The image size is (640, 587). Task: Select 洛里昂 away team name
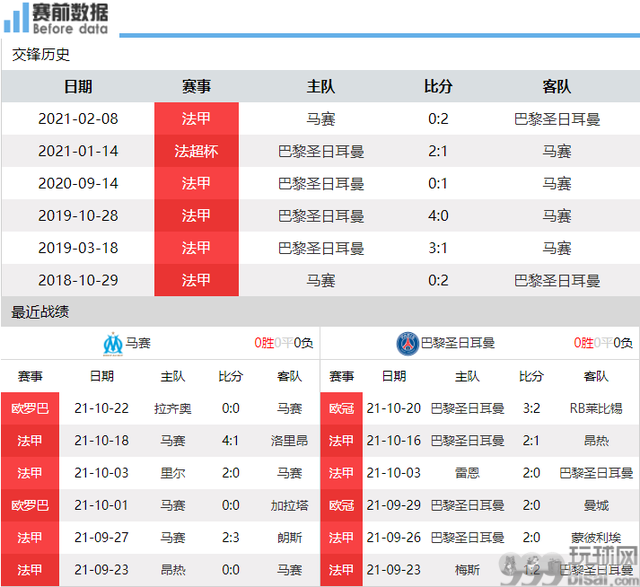(289, 441)
